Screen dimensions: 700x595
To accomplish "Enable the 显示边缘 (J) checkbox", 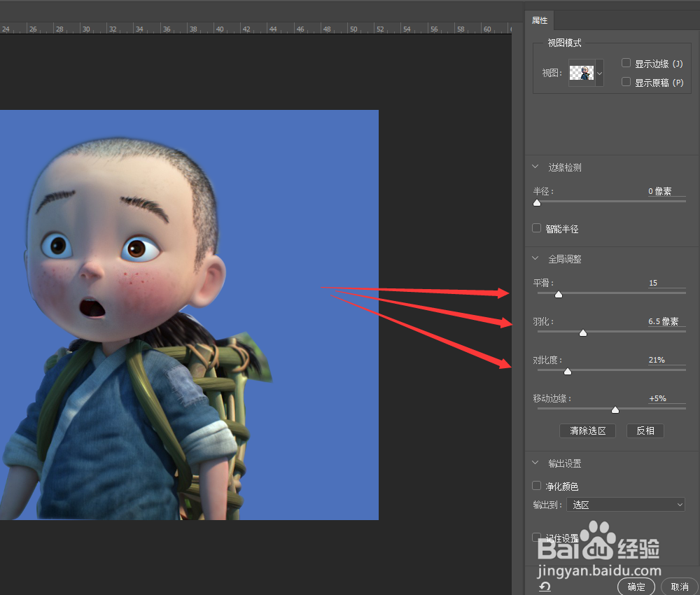I will click(626, 63).
